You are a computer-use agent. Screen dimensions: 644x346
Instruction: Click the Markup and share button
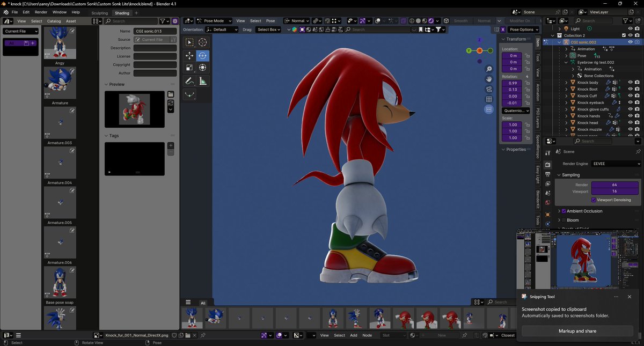(577, 331)
